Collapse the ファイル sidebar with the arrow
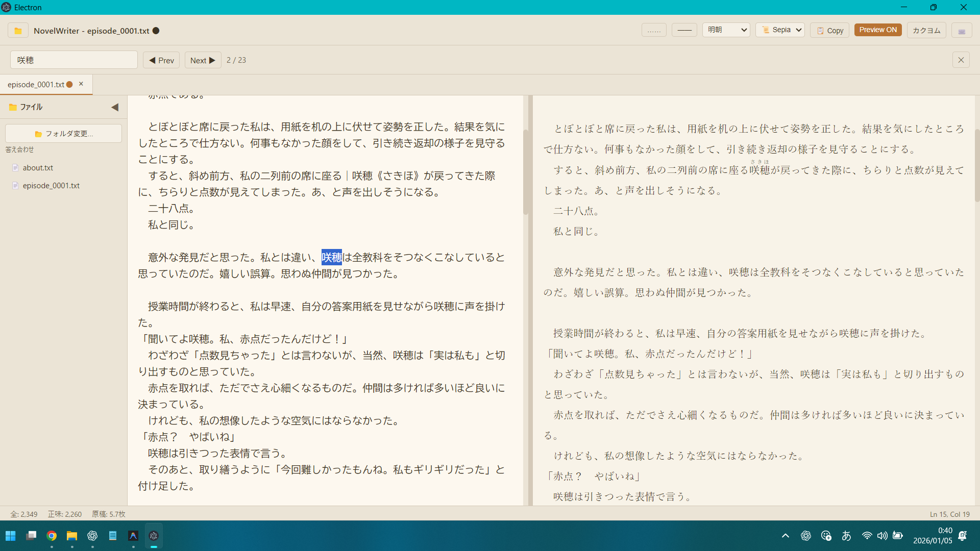The height and width of the screenshot is (551, 980). [115, 107]
